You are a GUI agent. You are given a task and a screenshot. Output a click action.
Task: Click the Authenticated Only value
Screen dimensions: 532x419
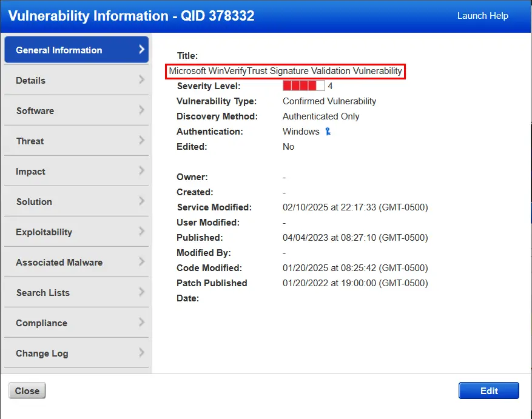(x=321, y=116)
